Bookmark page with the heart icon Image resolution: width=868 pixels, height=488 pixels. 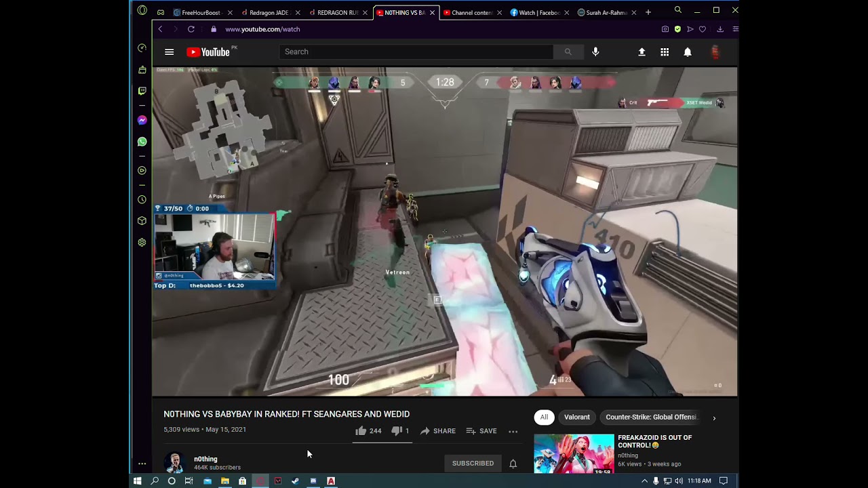[703, 29]
